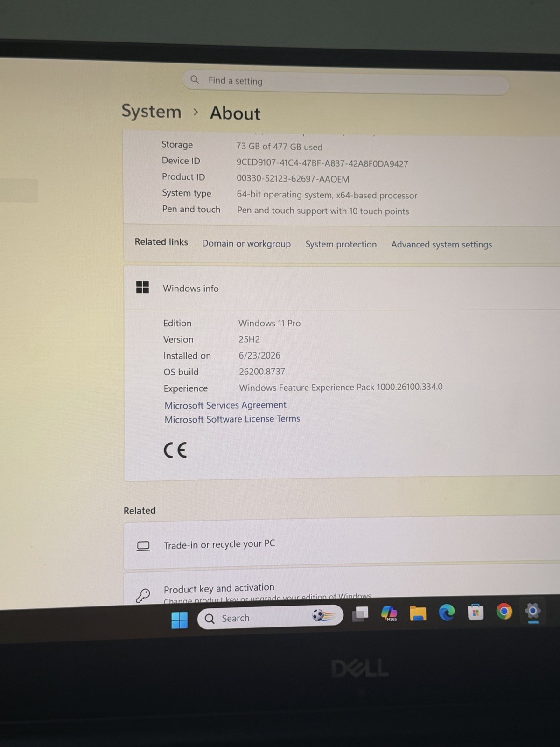Screen dimensions: 560x747
Task: Click 'Windows Feature Experience Pack' value
Action: pos(341,387)
